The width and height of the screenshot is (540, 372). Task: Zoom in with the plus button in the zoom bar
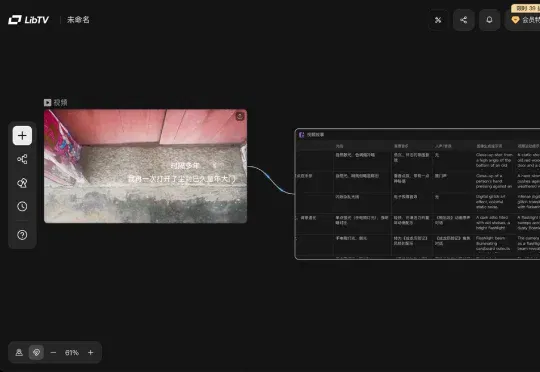(x=91, y=352)
